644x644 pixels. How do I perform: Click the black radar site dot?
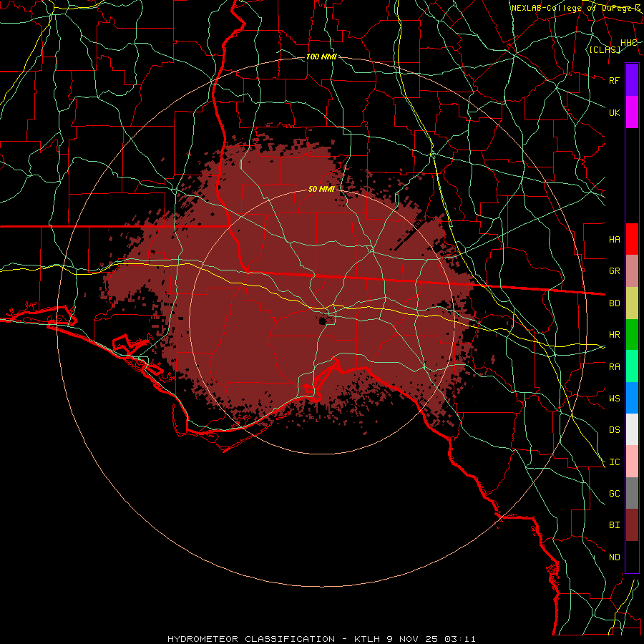coord(323,321)
